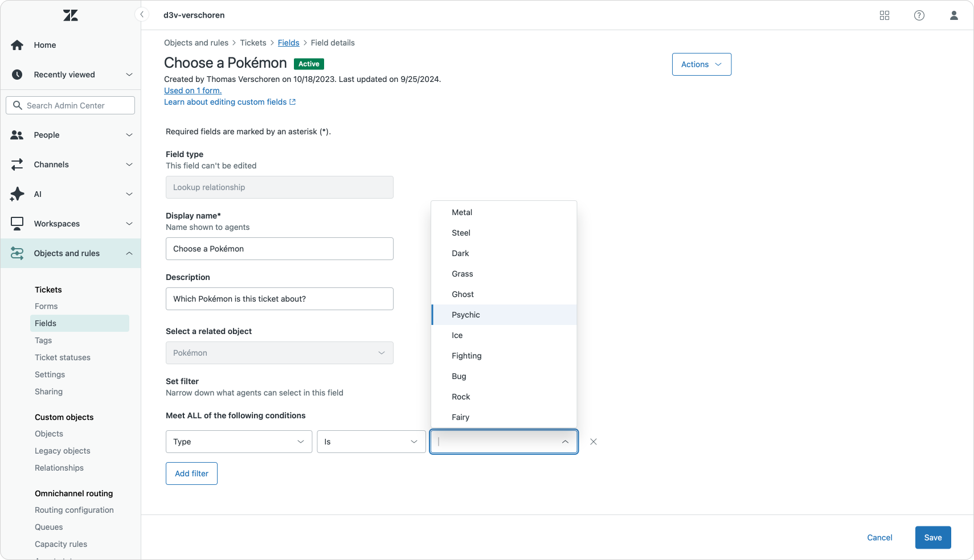Click the Objects and rules icon
Screen dimensions: 974x560
click(x=17, y=253)
